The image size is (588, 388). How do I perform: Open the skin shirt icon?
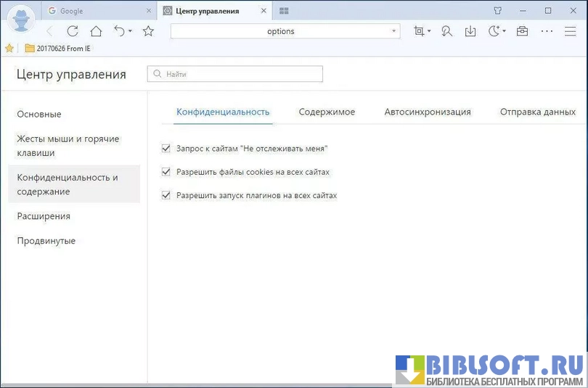coord(497,11)
